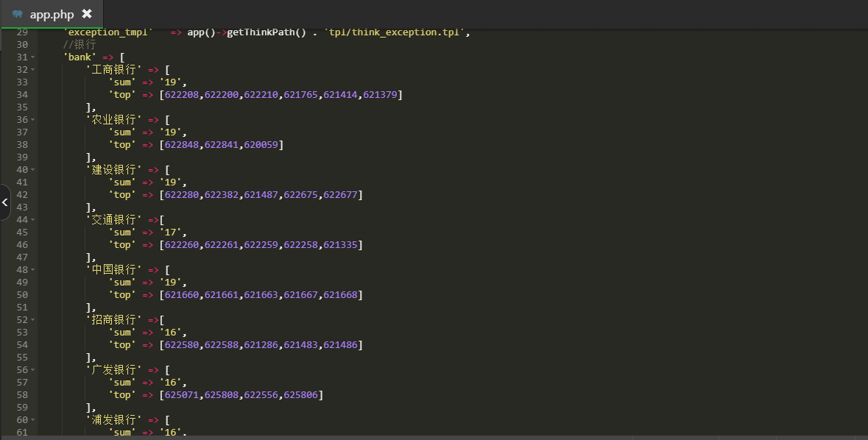The image size is (868, 440).
Task: Close the app.php tab
Action: 87,13
